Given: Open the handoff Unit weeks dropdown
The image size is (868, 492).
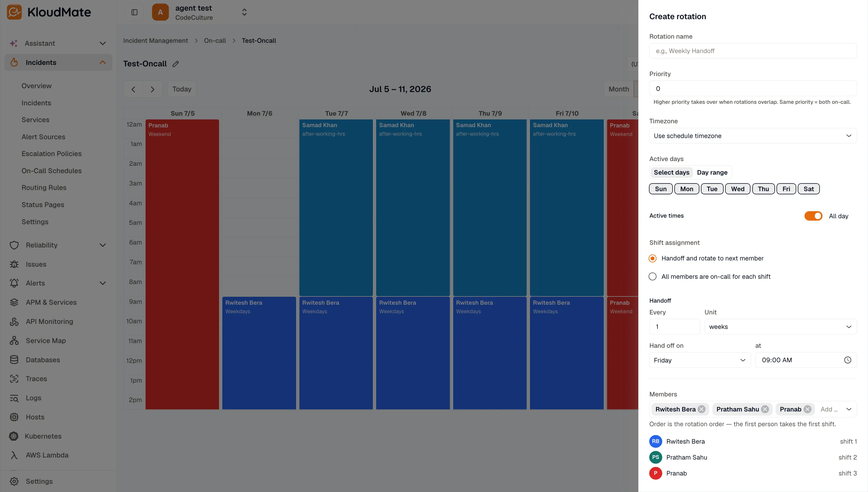Looking at the screenshot, I should pos(780,327).
